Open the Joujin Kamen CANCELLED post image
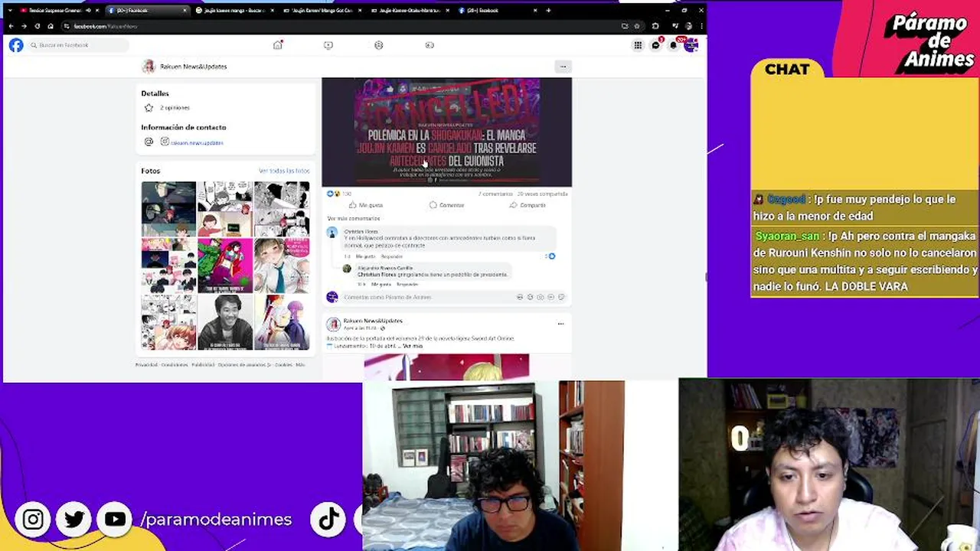The image size is (980, 551). [x=446, y=132]
